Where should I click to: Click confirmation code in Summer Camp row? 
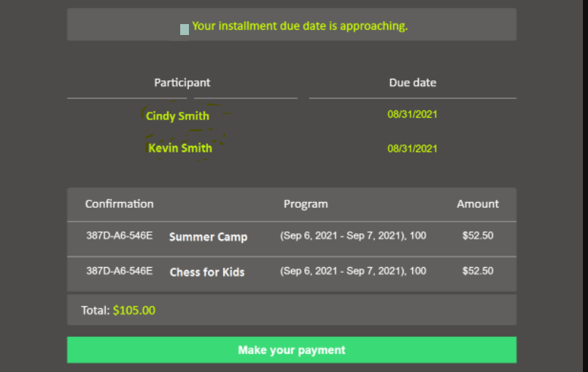tap(119, 236)
